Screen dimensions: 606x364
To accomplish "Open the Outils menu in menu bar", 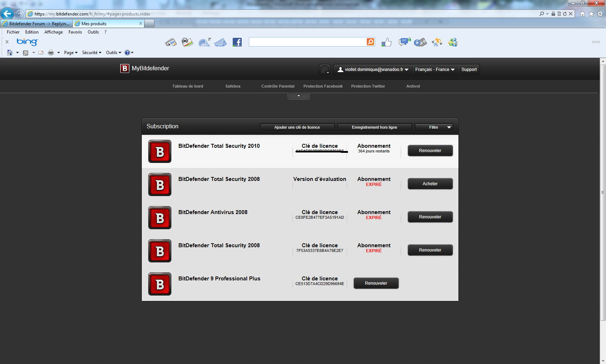I will pyautogui.click(x=93, y=32).
